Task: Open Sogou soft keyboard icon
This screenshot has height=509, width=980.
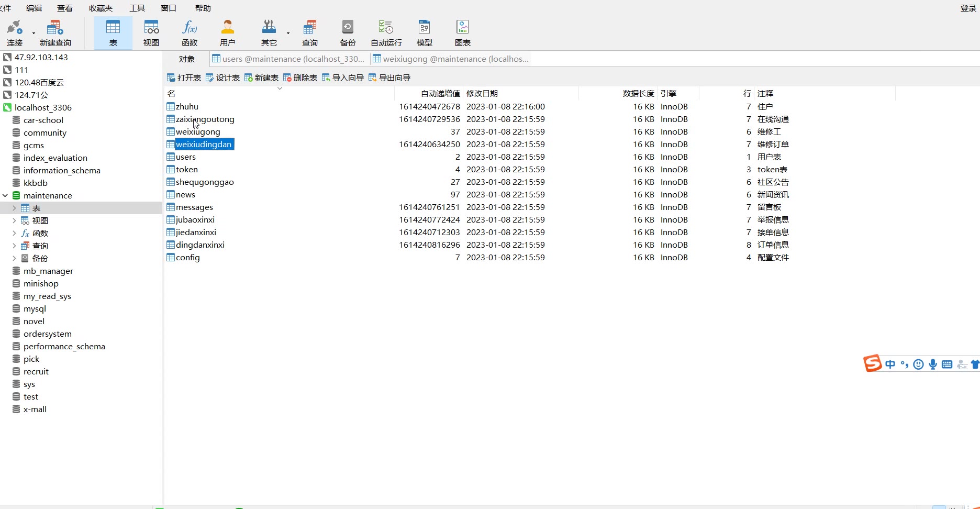Action: pyautogui.click(x=947, y=364)
